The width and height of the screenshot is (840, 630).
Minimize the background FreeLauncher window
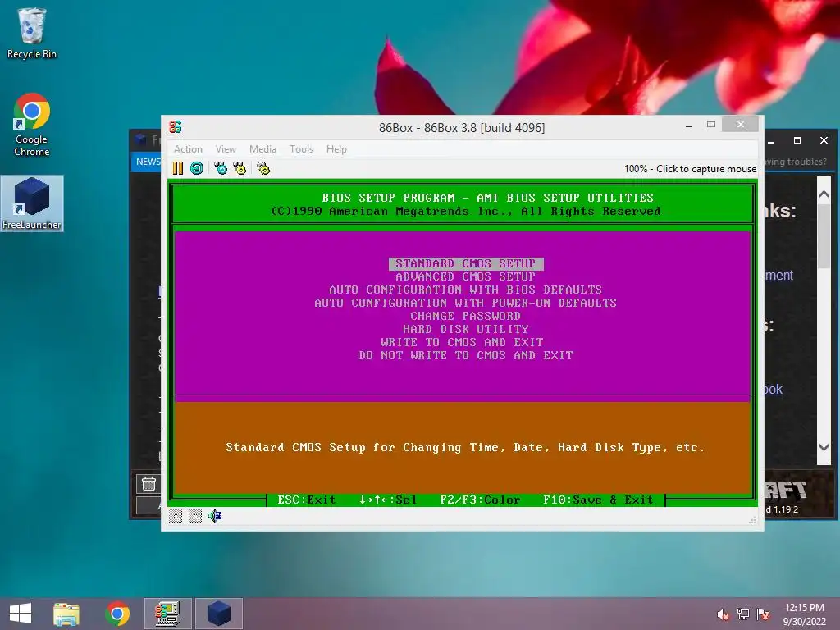tap(771, 141)
